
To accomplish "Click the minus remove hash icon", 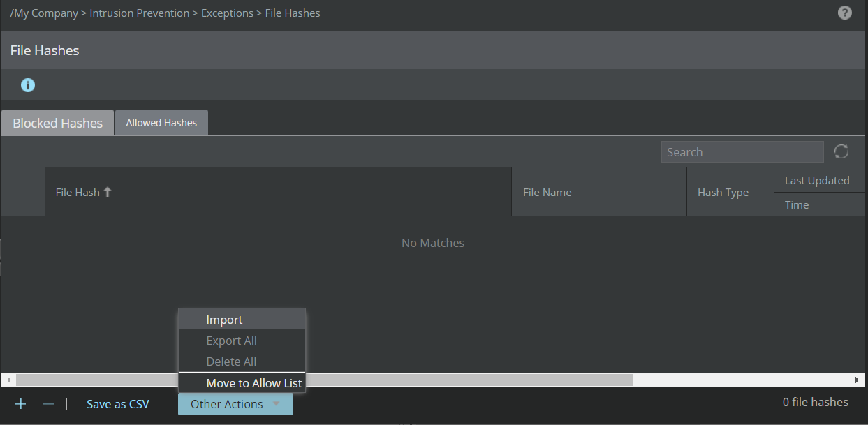I will 48,403.
